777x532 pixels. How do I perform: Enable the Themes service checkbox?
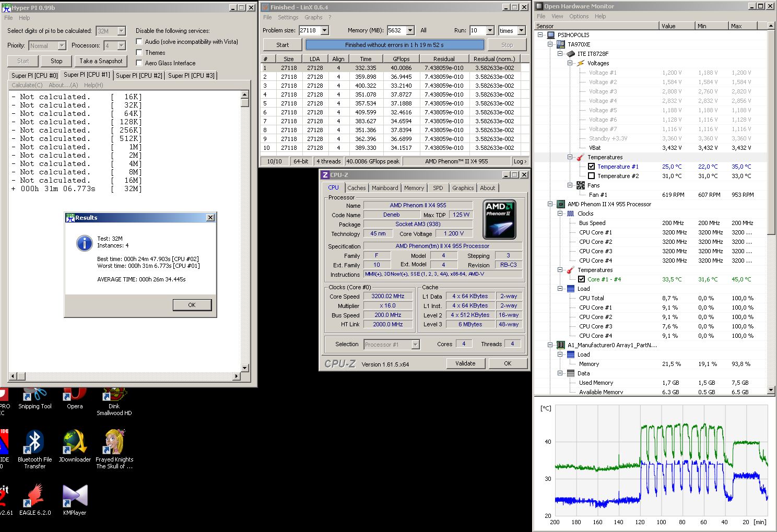tap(139, 52)
